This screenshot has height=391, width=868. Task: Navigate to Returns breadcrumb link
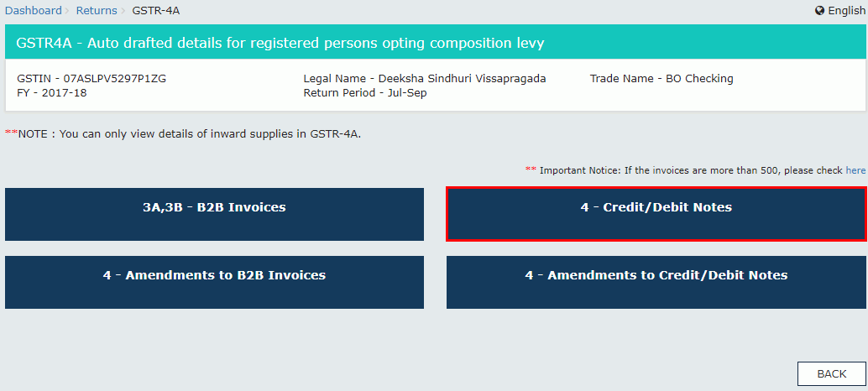(x=97, y=11)
